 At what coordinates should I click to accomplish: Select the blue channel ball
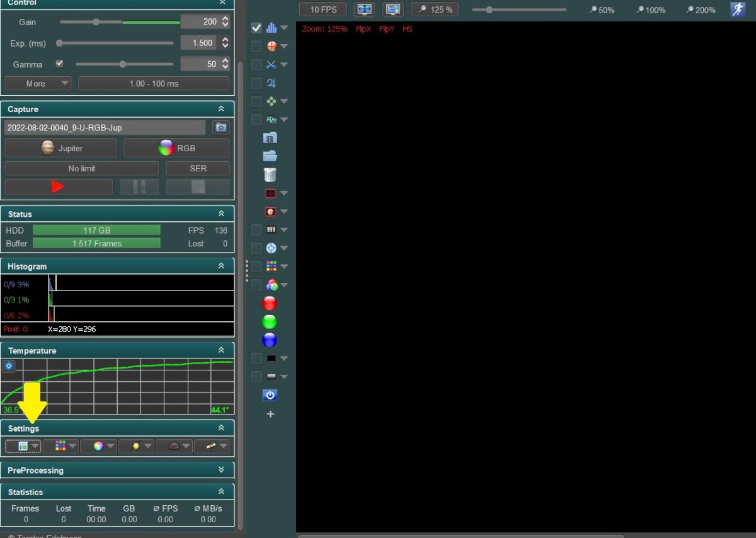[270, 340]
